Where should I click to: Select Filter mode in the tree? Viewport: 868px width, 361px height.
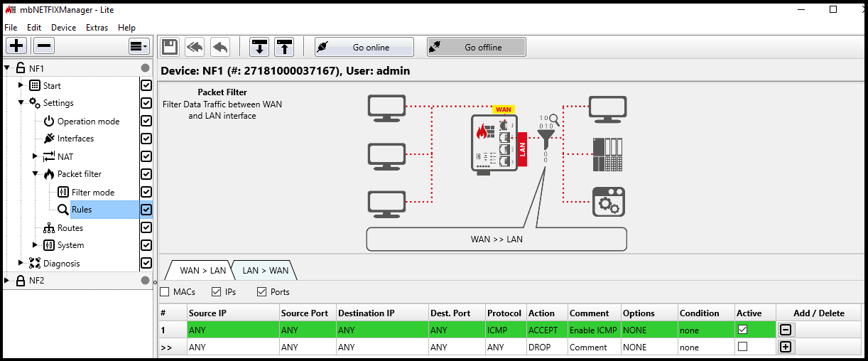[x=93, y=193]
